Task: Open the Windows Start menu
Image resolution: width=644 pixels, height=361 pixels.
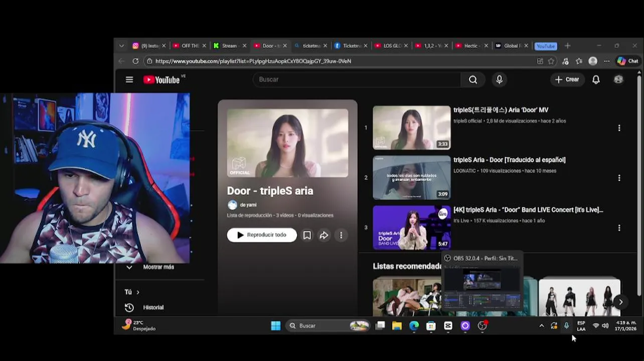Action: 276,326
